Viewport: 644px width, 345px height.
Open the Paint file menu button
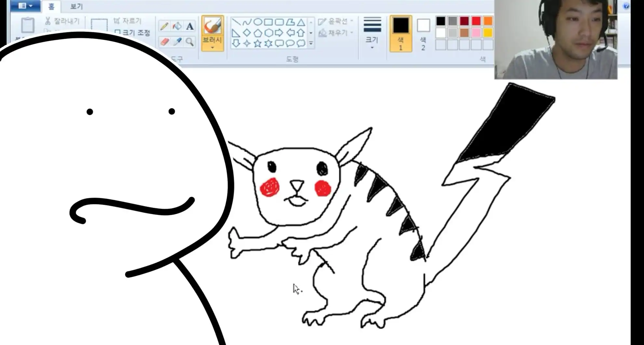click(25, 6)
